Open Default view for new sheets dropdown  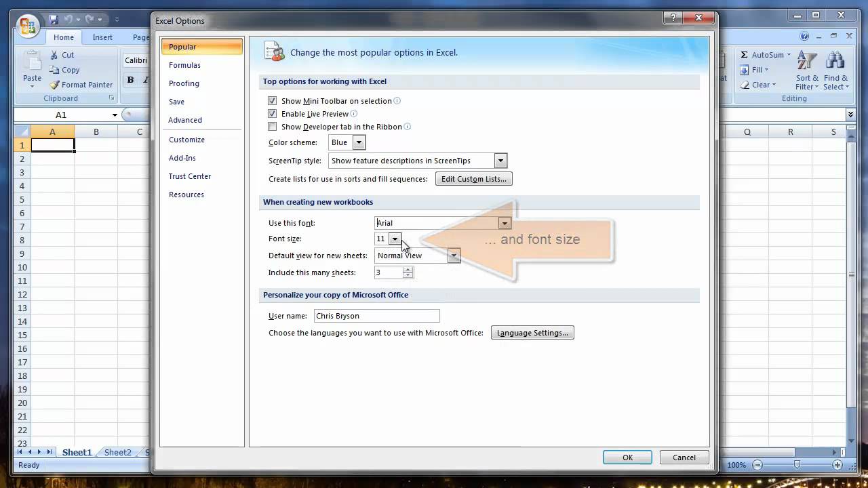[x=454, y=256]
